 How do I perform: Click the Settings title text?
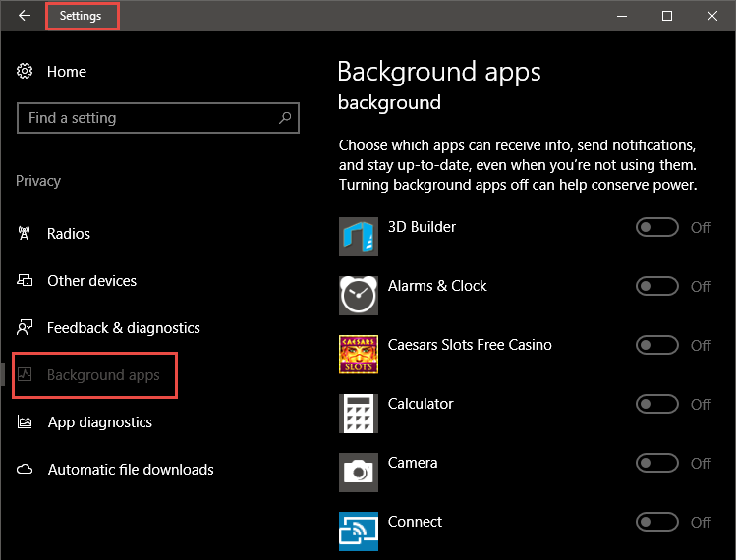pyautogui.click(x=81, y=16)
